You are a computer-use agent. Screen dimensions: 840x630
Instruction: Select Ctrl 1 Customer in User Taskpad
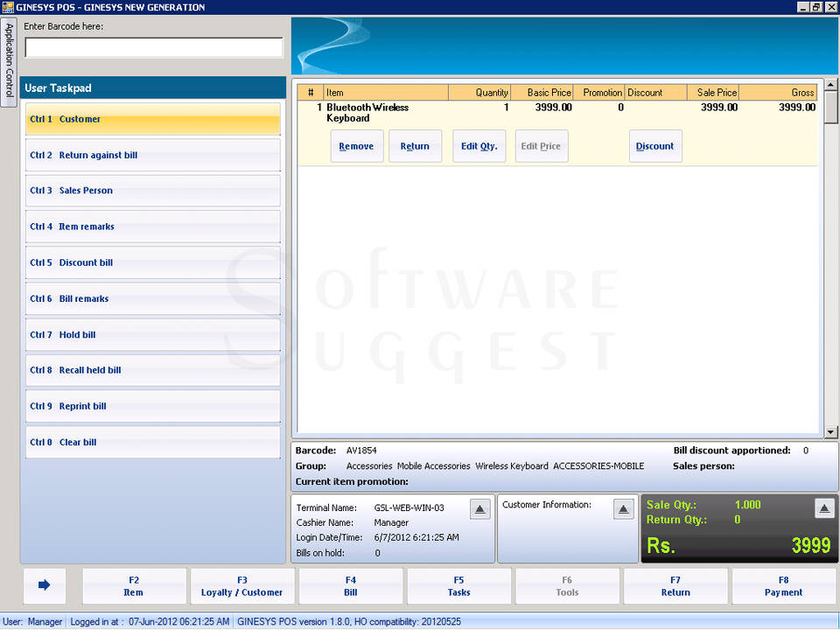[153, 119]
